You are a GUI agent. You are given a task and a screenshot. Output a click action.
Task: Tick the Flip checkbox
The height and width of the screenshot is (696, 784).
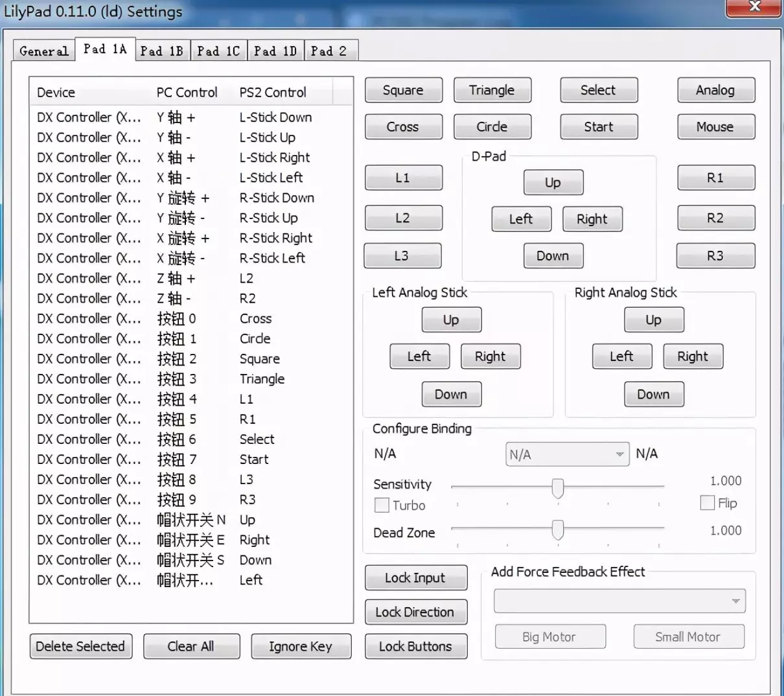click(708, 502)
